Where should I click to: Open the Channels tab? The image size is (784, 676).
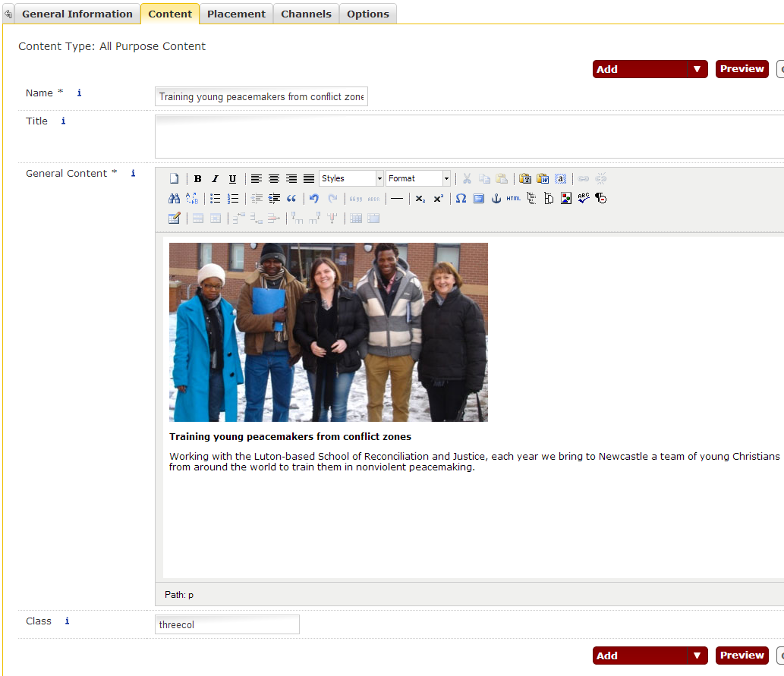pyautogui.click(x=306, y=14)
